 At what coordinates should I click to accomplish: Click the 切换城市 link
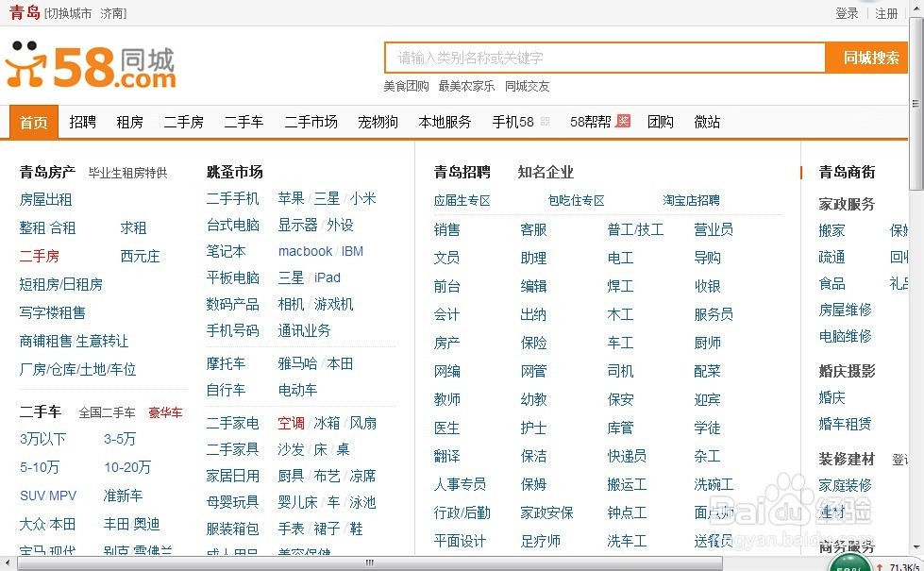point(70,13)
